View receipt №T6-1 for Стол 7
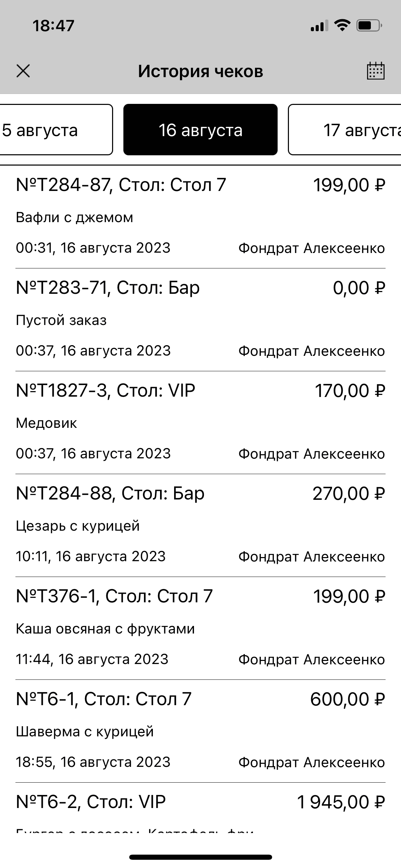This screenshot has width=401, height=868. click(104, 699)
